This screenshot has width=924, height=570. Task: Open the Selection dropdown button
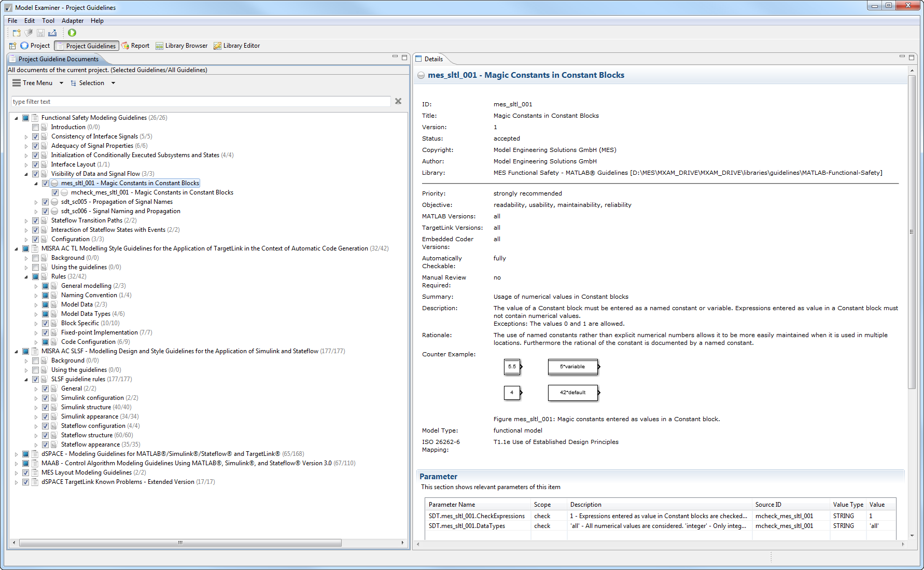tap(113, 83)
